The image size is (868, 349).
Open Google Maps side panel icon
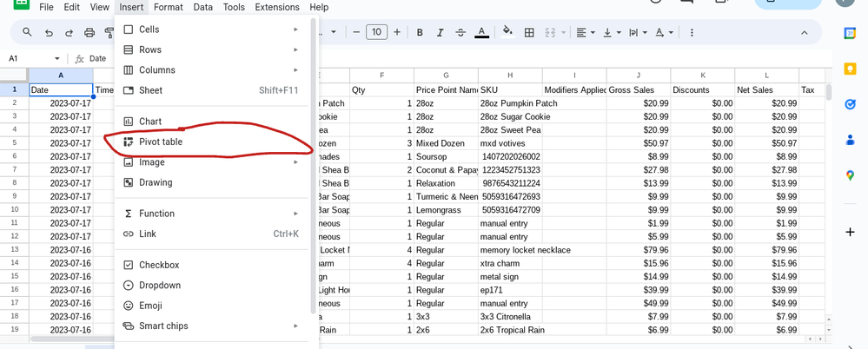click(851, 176)
